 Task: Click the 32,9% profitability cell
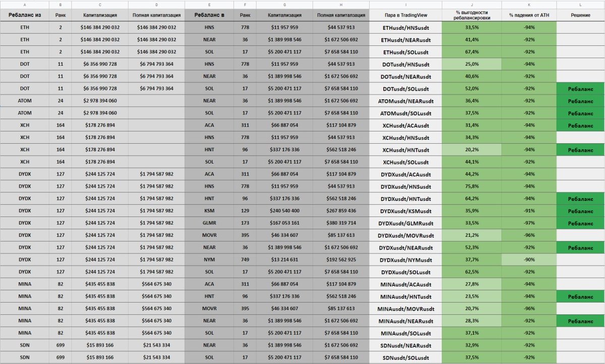click(471, 345)
